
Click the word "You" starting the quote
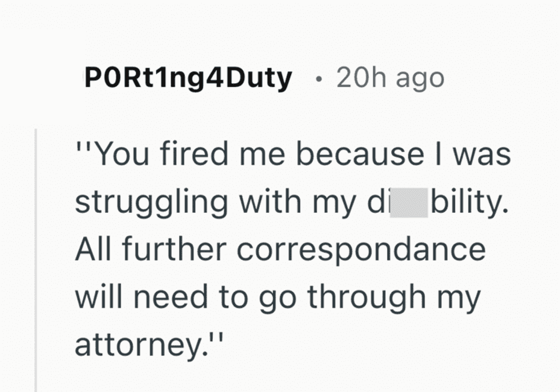[x=118, y=156]
